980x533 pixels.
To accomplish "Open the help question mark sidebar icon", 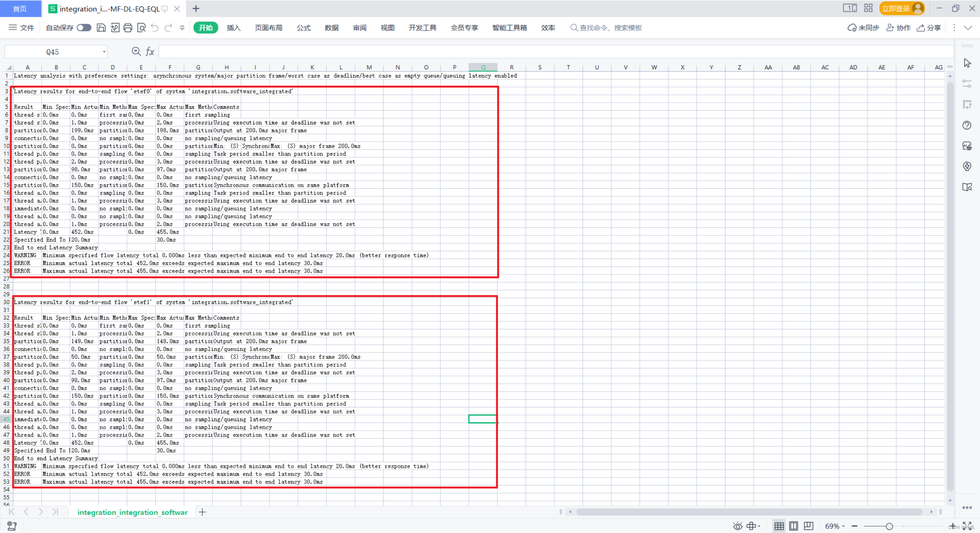I will pyautogui.click(x=967, y=125).
